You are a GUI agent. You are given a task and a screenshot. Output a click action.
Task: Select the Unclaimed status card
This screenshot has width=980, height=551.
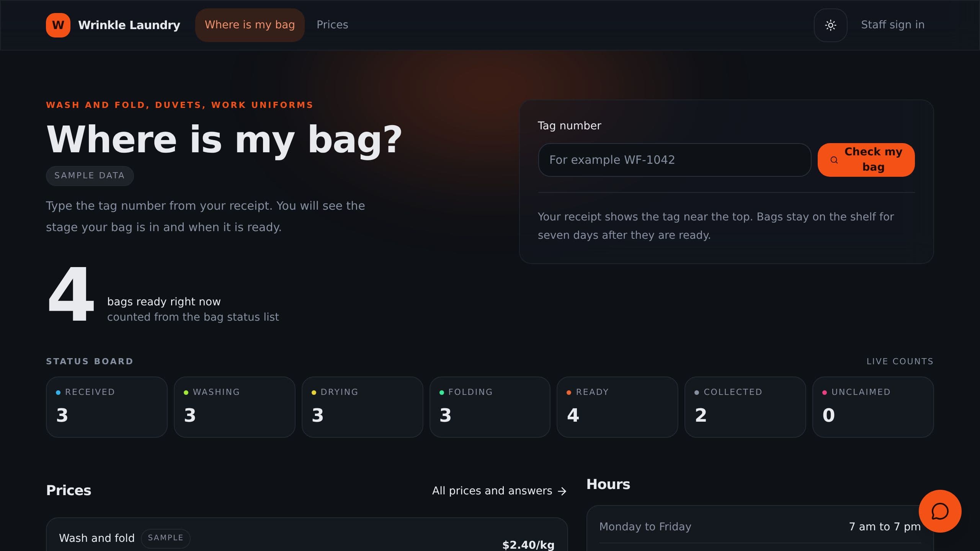[873, 407]
